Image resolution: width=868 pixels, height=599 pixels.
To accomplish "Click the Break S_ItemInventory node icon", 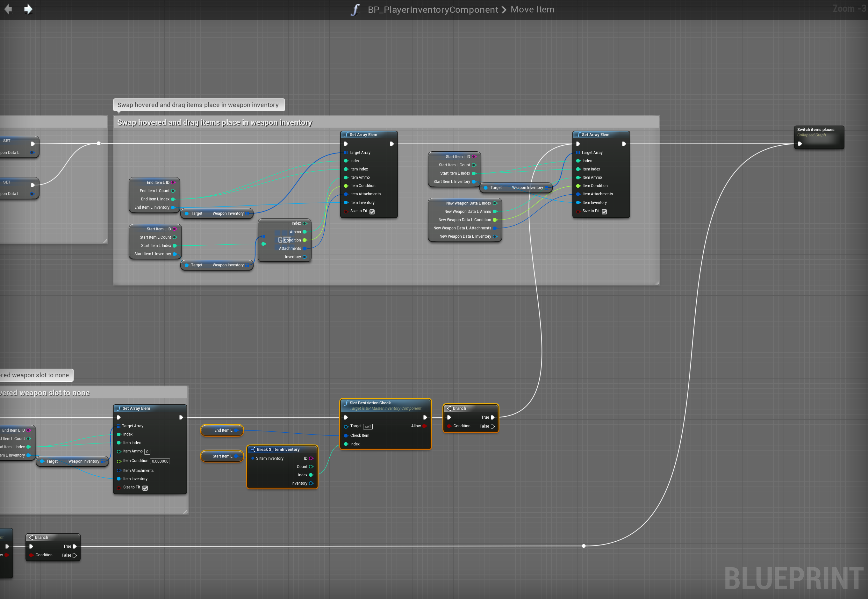I will (253, 449).
